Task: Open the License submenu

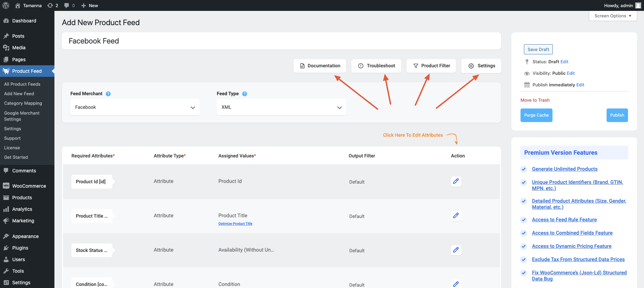Action: coord(12,148)
